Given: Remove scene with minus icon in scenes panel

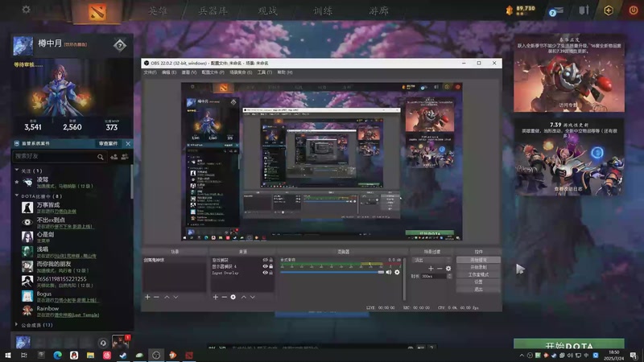Looking at the screenshot, I should 156,297.
